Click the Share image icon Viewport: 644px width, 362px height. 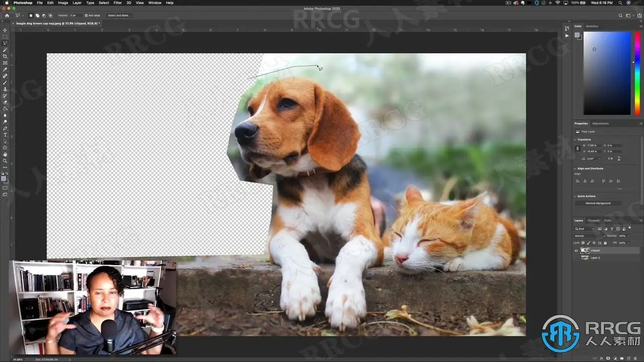point(640,16)
